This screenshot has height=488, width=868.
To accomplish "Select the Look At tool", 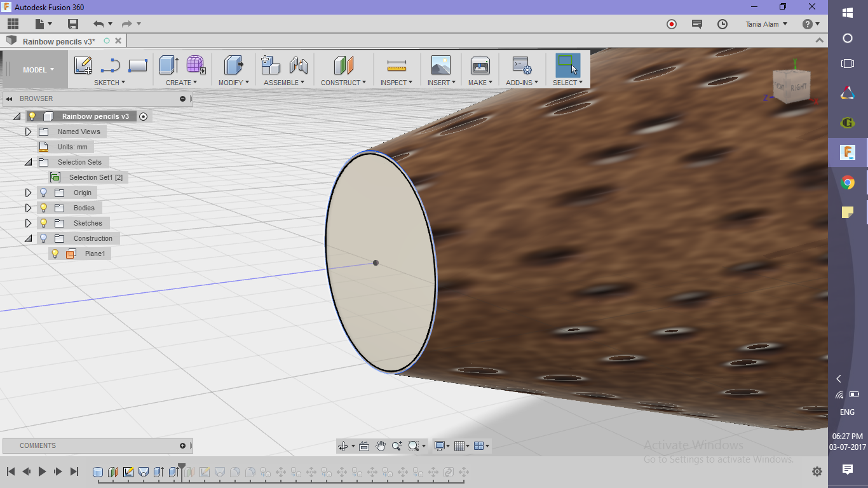I will tap(364, 446).
